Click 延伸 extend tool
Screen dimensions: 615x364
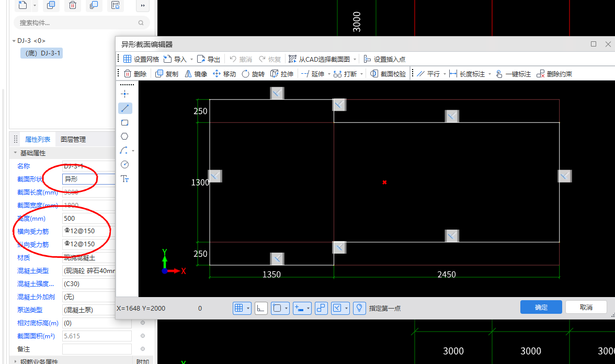(x=313, y=74)
